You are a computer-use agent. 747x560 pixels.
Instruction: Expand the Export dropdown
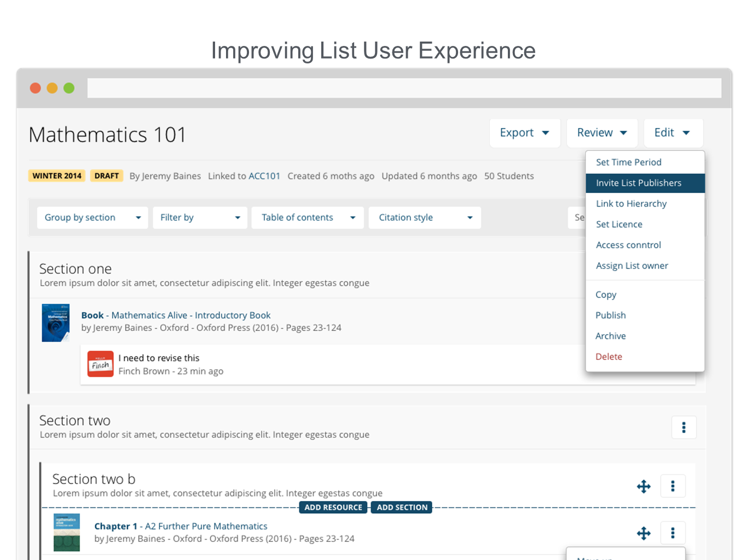point(524,133)
